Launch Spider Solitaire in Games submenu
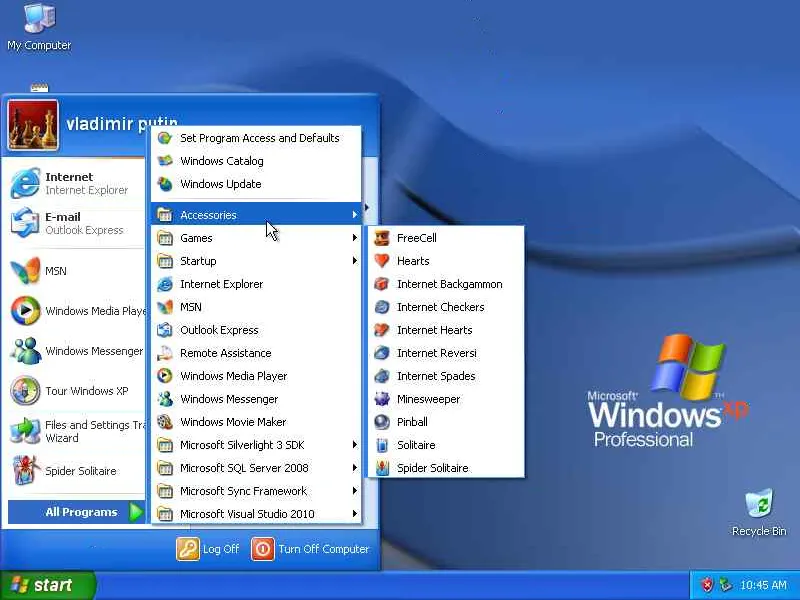This screenshot has width=800, height=600. 446,468
